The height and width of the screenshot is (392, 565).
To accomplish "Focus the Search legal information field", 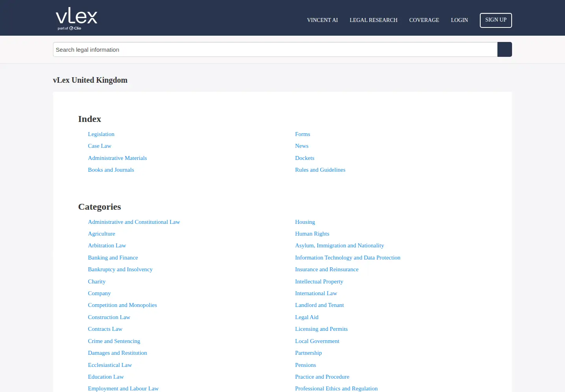I will click(275, 49).
